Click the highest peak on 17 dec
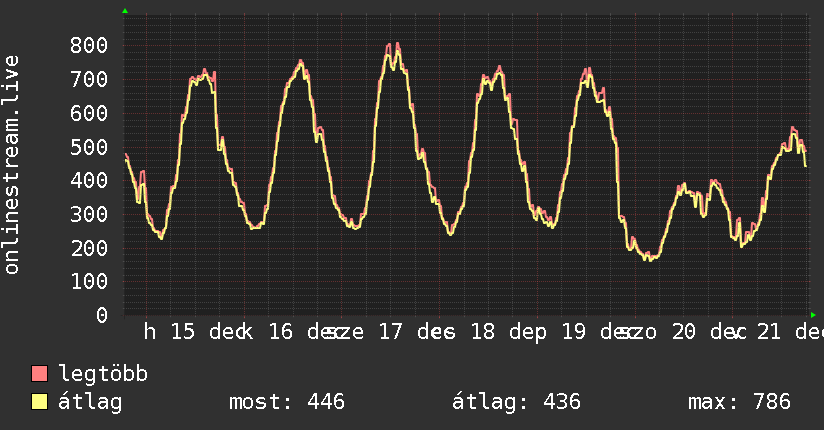This screenshot has width=824, height=430. point(397,44)
